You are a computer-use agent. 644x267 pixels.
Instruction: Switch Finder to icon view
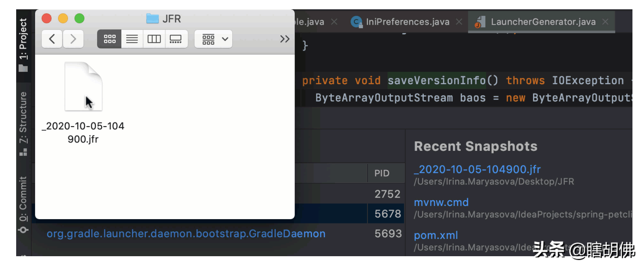click(x=109, y=39)
